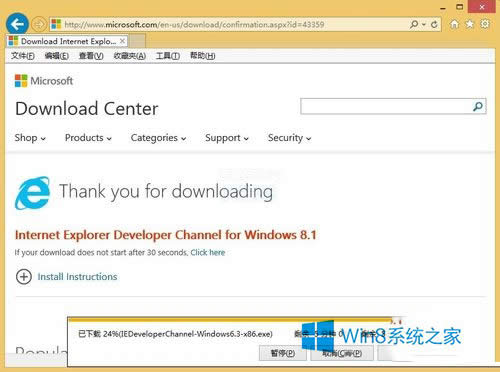This screenshot has width=500, height=372.
Task: Open the Support dropdown menu
Action: click(x=227, y=138)
